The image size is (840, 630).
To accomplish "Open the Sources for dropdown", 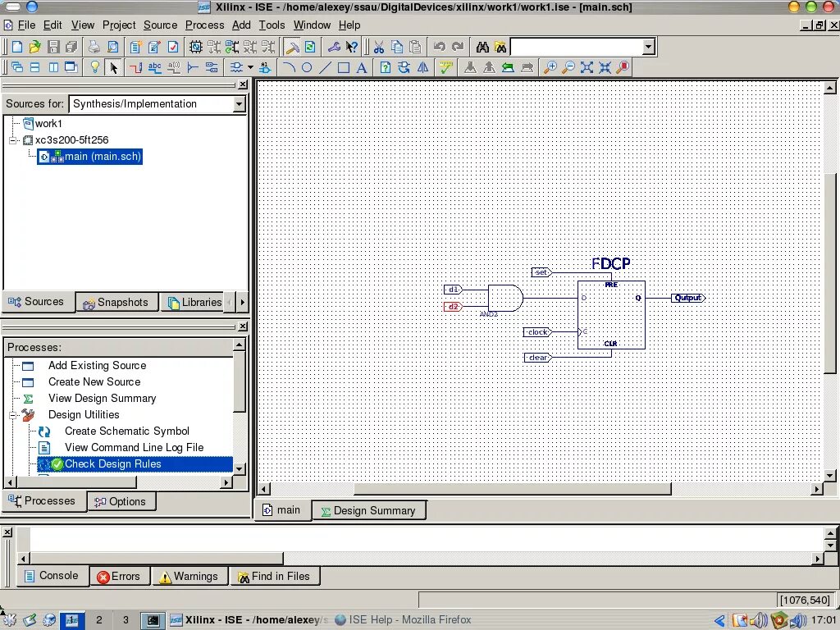I will click(239, 104).
